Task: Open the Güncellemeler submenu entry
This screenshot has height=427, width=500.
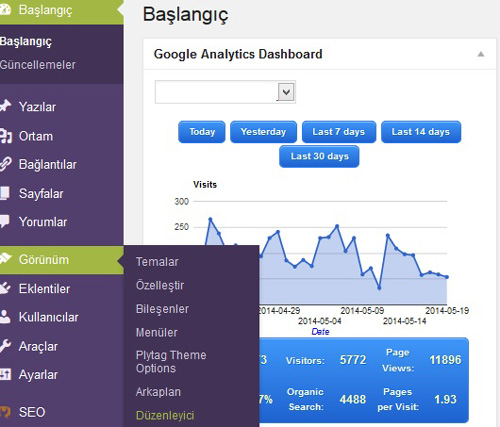Action: point(38,65)
